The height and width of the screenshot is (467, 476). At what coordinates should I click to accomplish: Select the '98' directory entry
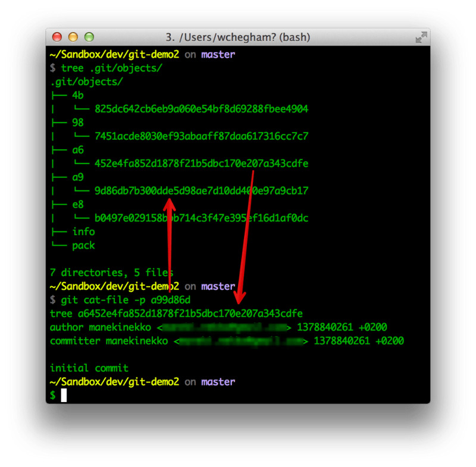coord(78,123)
